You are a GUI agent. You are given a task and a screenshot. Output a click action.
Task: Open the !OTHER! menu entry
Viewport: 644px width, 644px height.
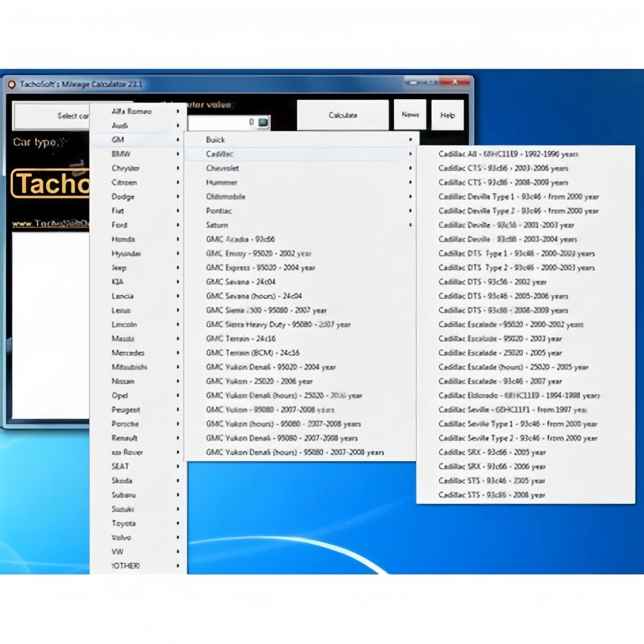[x=138, y=566]
